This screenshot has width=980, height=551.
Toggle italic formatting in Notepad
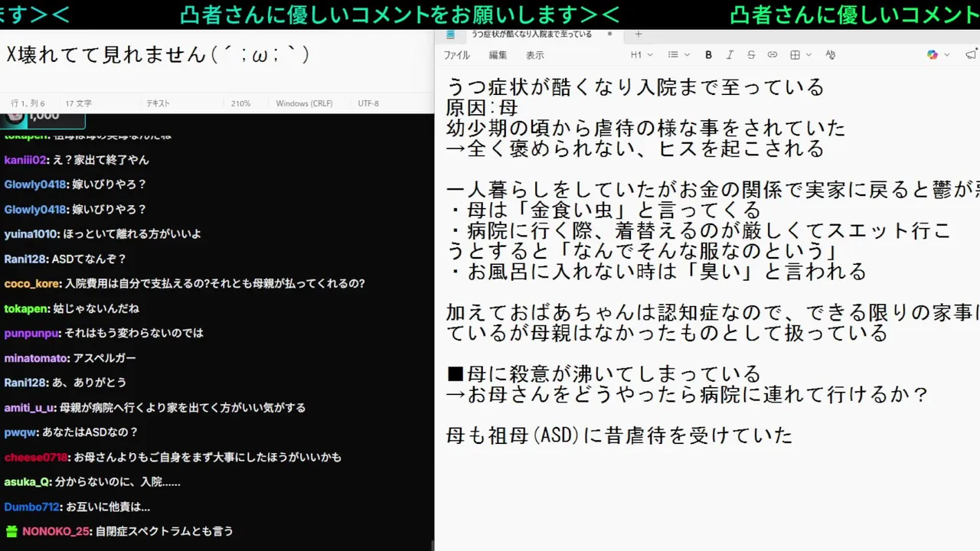(730, 55)
